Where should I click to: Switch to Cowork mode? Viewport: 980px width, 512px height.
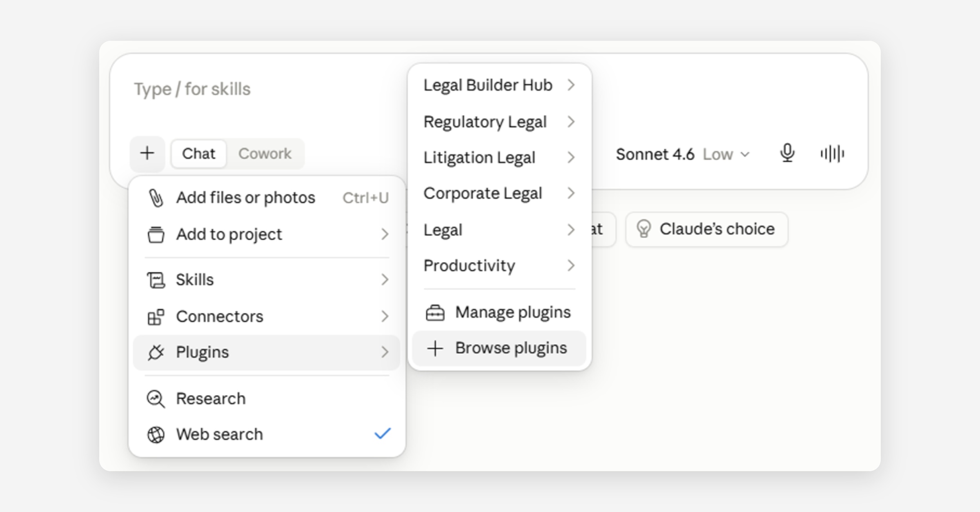click(x=265, y=154)
